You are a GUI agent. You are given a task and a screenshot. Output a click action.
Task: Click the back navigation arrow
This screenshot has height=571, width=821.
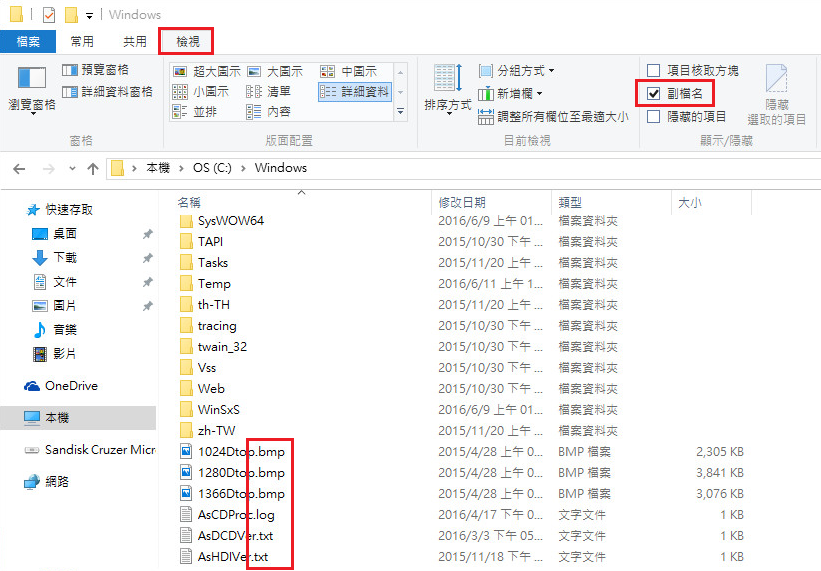[x=19, y=168]
